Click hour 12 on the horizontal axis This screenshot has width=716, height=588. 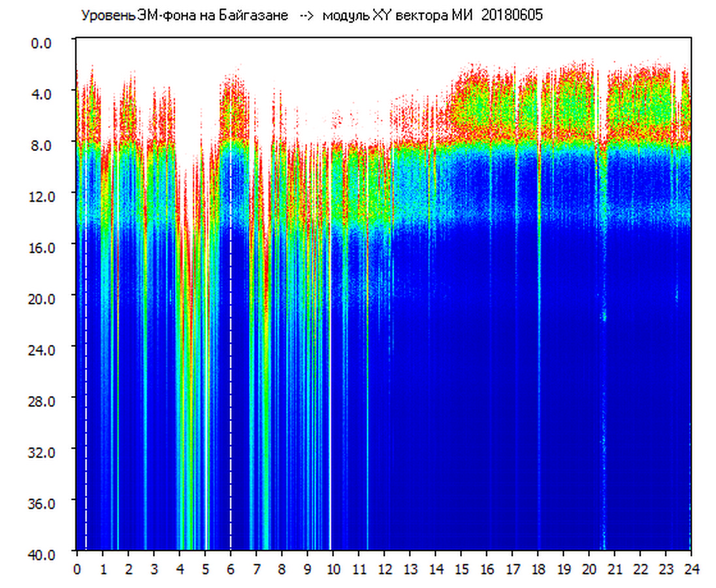point(384,569)
